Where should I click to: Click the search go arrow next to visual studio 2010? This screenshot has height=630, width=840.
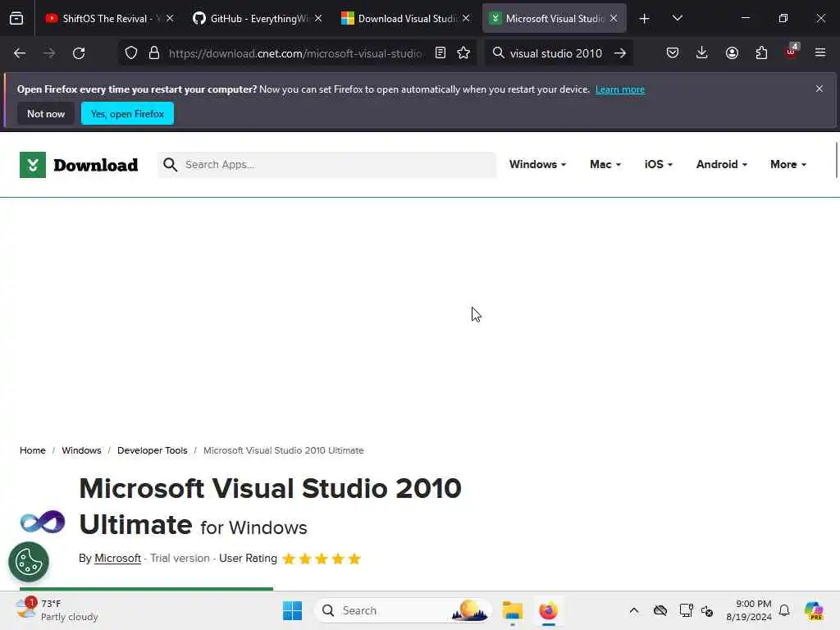620,53
